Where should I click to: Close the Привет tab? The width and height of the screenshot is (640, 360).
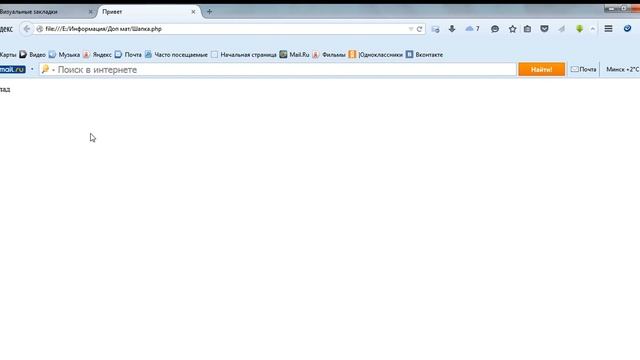pyautogui.click(x=193, y=12)
